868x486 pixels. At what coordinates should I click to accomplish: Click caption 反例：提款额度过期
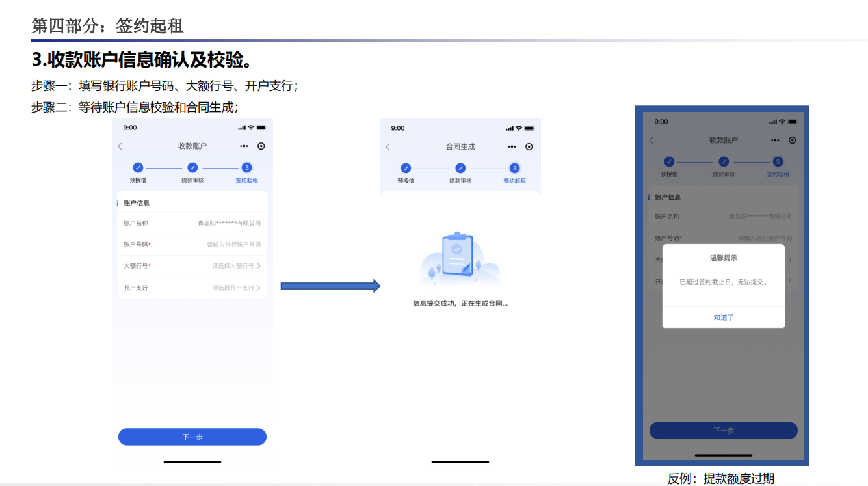point(721,479)
